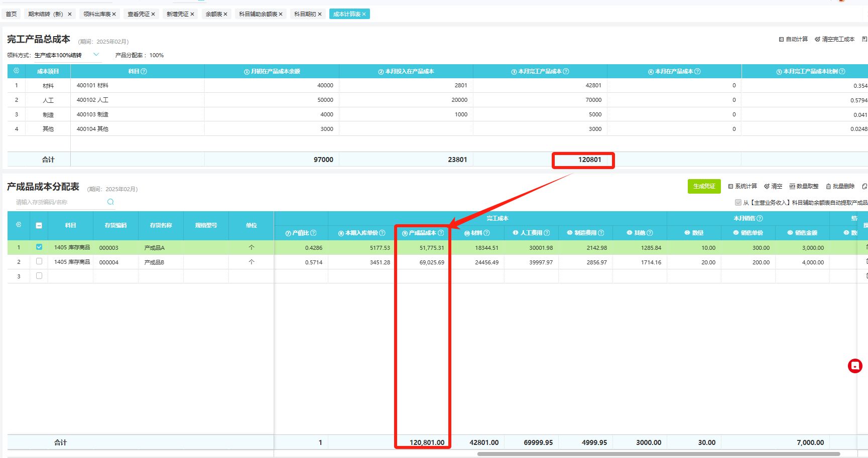
Task: Expand the 领料方式 dropdown
Action: (96, 55)
